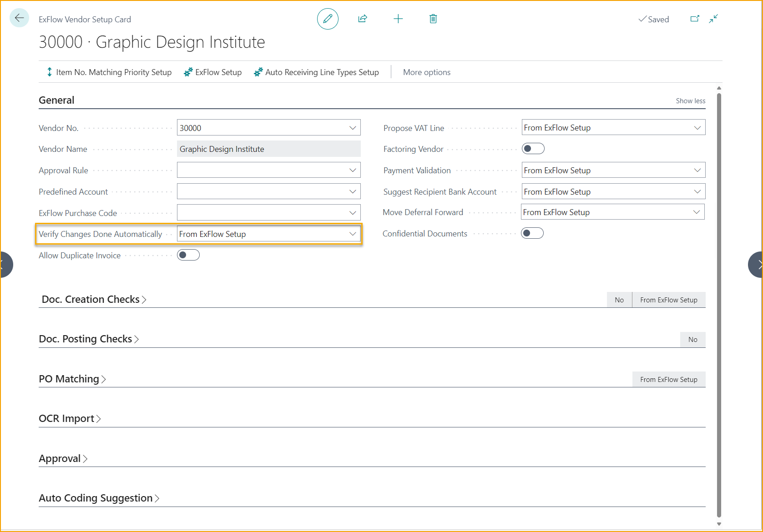Open Payment Validation dropdown

(697, 170)
